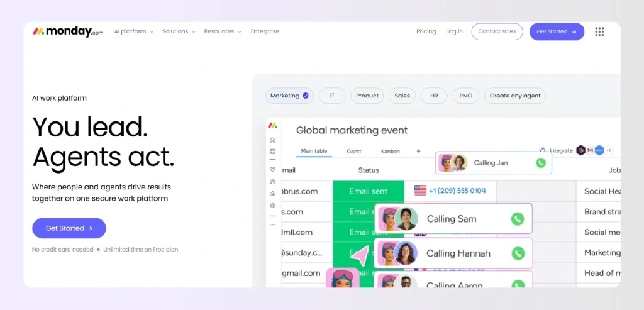The image size is (644, 310).
Task: Click the Calling Sam notification card
Action: [x=453, y=219]
